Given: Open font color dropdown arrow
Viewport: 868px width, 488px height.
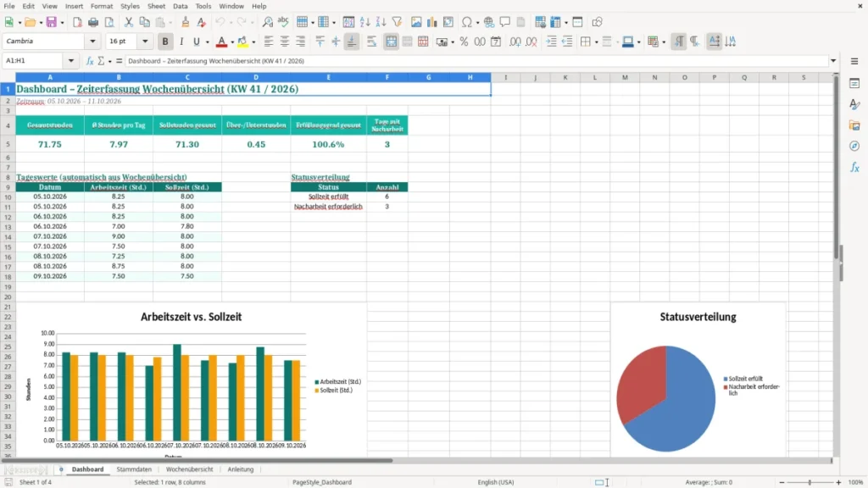Looking at the screenshot, I should [232, 42].
